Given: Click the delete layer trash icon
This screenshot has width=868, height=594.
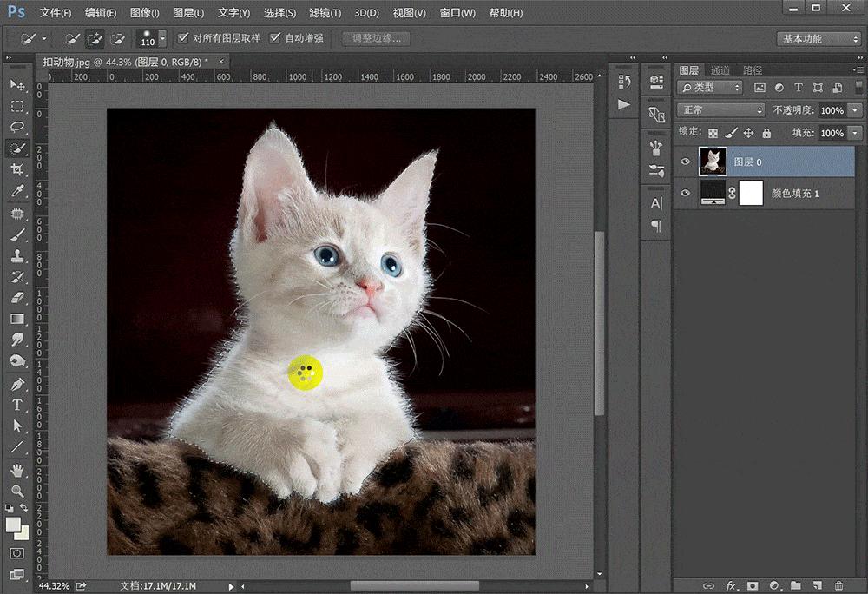Looking at the screenshot, I should [x=838, y=586].
